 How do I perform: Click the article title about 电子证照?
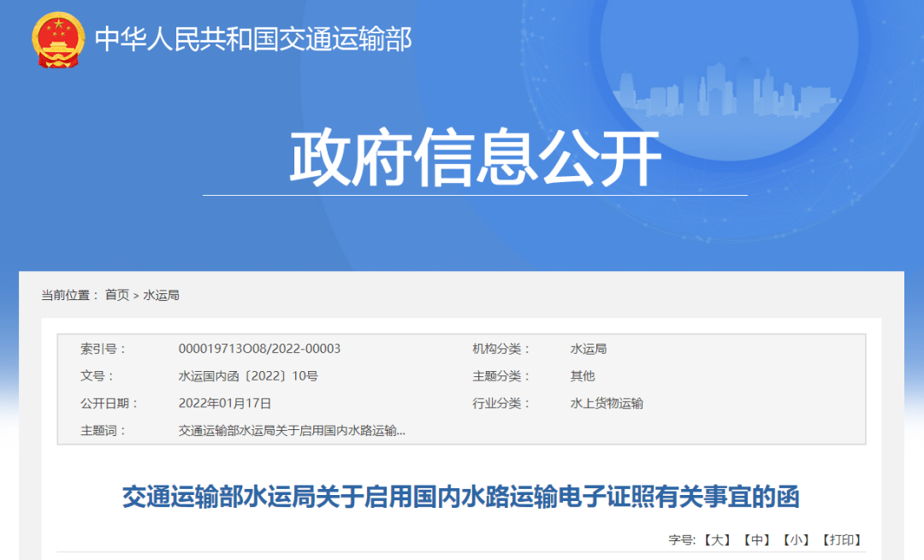point(461,497)
